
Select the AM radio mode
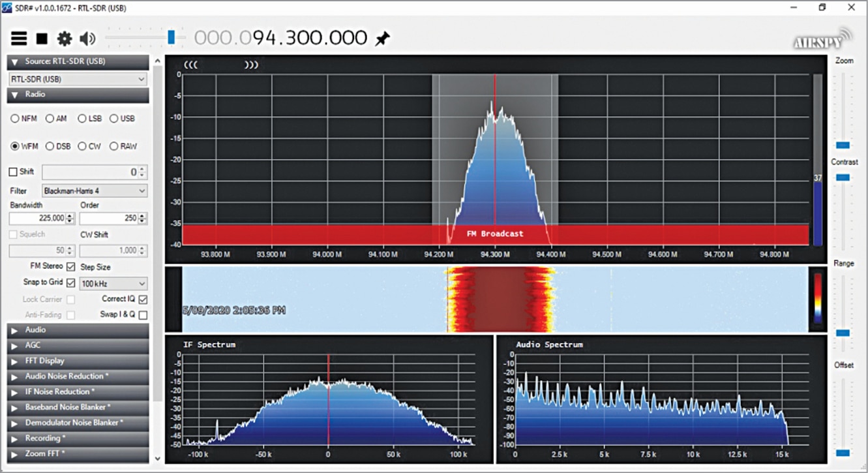coord(50,119)
